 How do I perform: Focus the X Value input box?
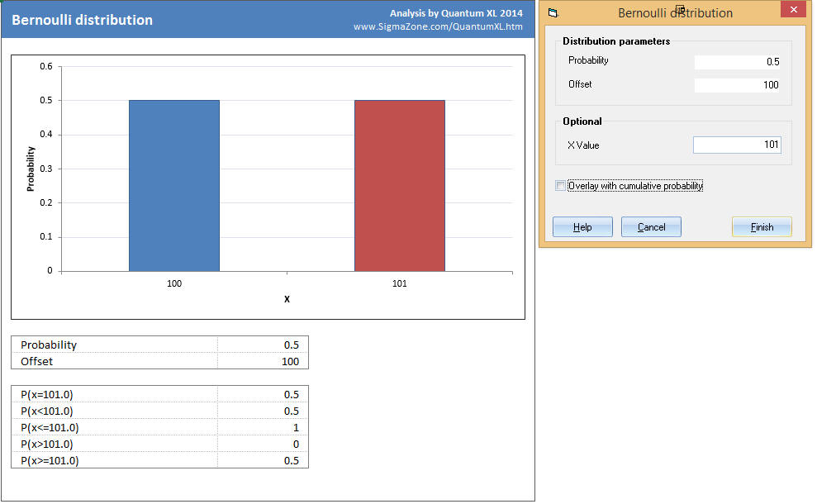click(737, 145)
